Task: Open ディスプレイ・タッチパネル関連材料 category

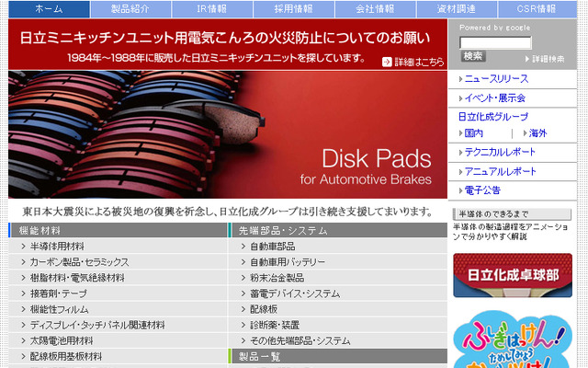Action: pos(97,325)
